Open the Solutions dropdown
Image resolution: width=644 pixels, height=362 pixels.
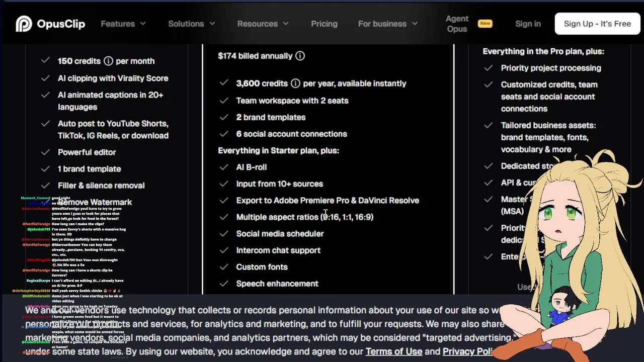click(x=191, y=24)
